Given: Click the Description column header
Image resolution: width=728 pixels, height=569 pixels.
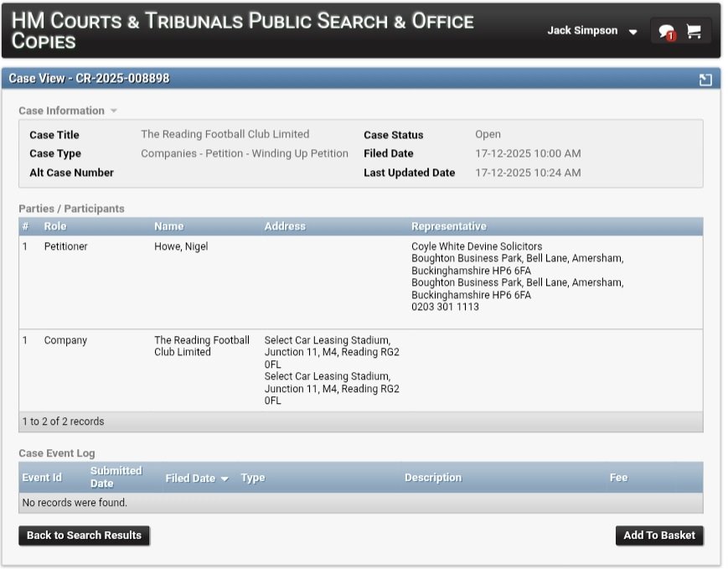Looking at the screenshot, I should (x=433, y=478).
